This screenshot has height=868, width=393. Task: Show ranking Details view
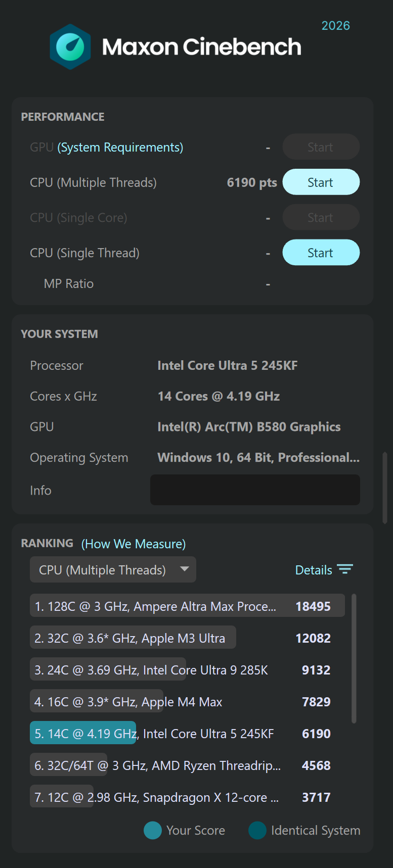314,570
